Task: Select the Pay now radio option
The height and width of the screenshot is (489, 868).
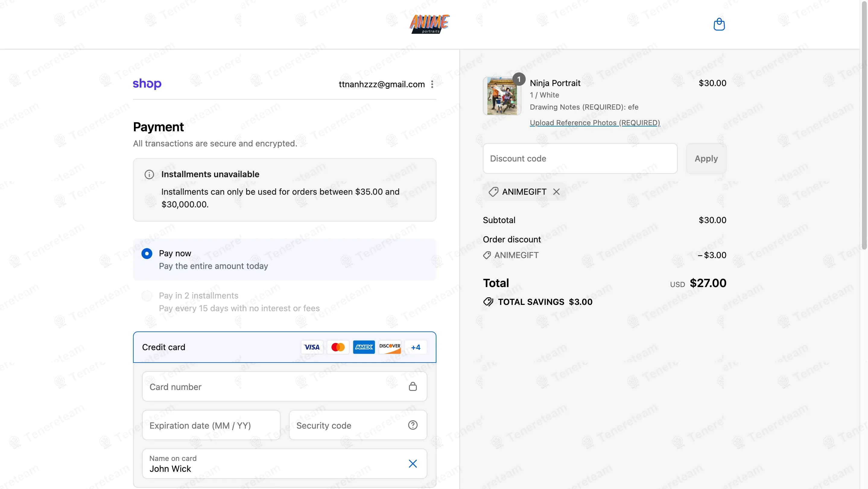Action: point(147,253)
